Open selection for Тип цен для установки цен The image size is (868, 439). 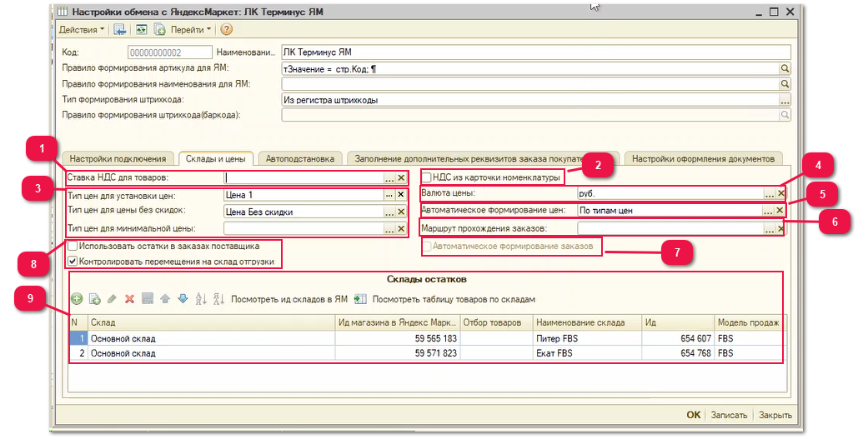click(389, 195)
